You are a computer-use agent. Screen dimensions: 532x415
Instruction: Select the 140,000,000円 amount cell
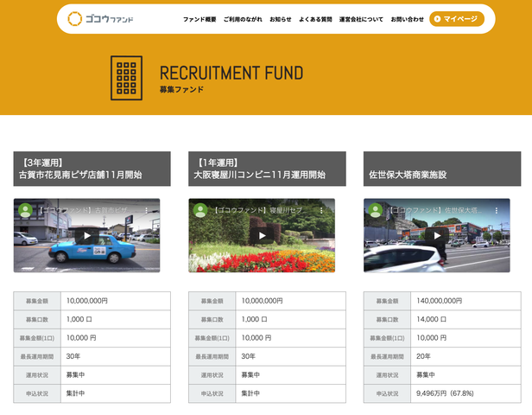tap(465, 301)
